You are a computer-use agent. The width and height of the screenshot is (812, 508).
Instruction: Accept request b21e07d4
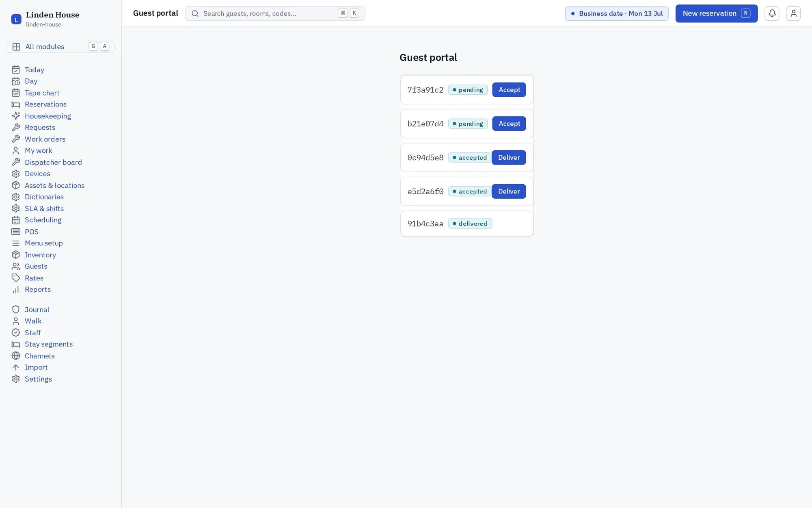(509, 124)
